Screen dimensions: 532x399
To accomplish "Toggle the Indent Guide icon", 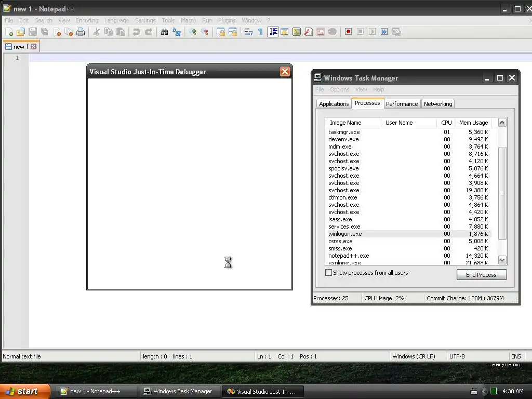I will click(273, 32).
